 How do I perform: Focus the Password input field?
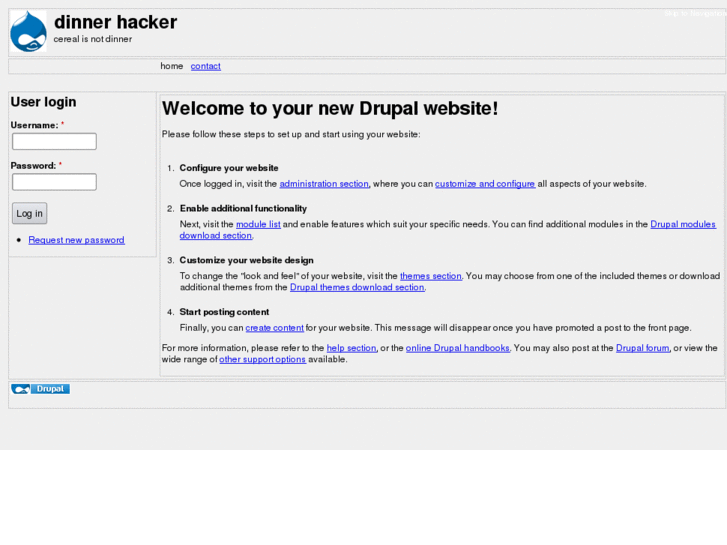(x=54, y=182)
